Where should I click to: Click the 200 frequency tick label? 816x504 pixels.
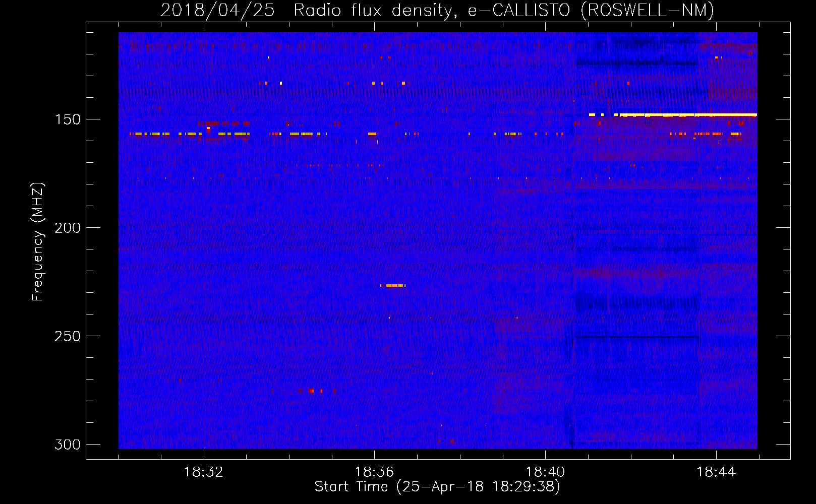coord(68,228)
